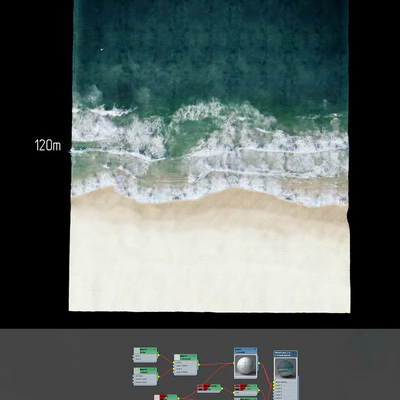The image size is (400, 400).
Task: Click output socket of second left map node
Action: [x=158, y=377]
